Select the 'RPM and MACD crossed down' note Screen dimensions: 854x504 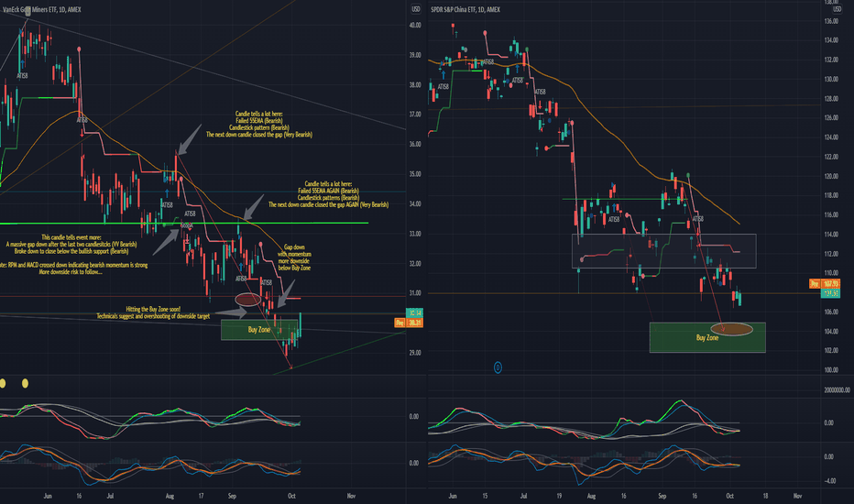[x=74, y=265]
